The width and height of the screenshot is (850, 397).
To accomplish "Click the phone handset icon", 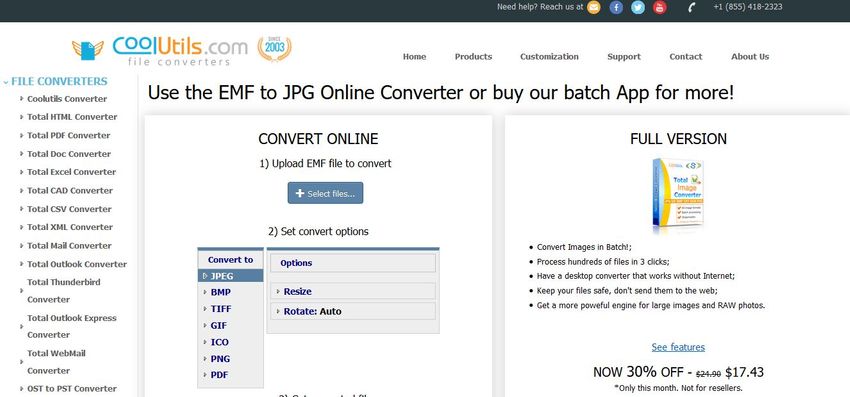I will point(691,8).
